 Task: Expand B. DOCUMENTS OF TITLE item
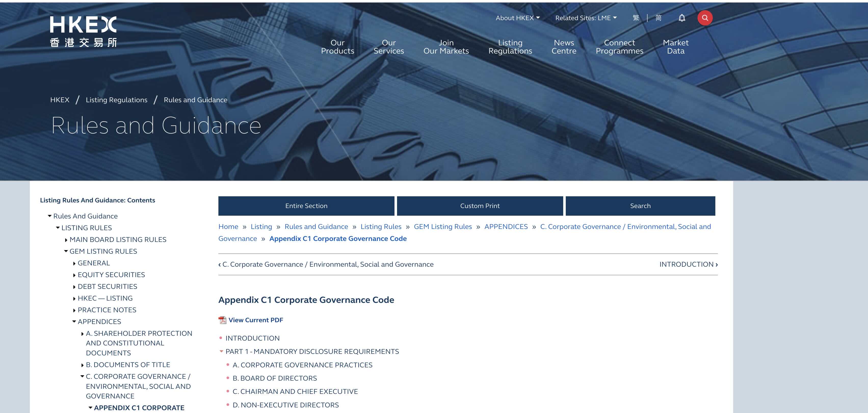coord(82,365)
